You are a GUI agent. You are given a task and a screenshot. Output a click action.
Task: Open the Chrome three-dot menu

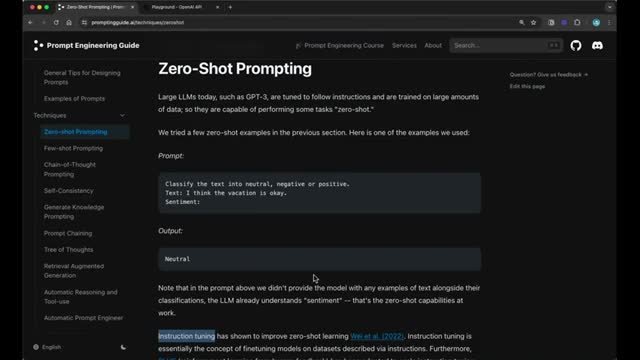(609, 22)
